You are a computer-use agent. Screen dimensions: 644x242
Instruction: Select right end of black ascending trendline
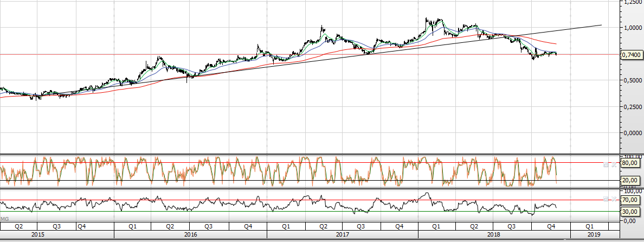point(601,25)
